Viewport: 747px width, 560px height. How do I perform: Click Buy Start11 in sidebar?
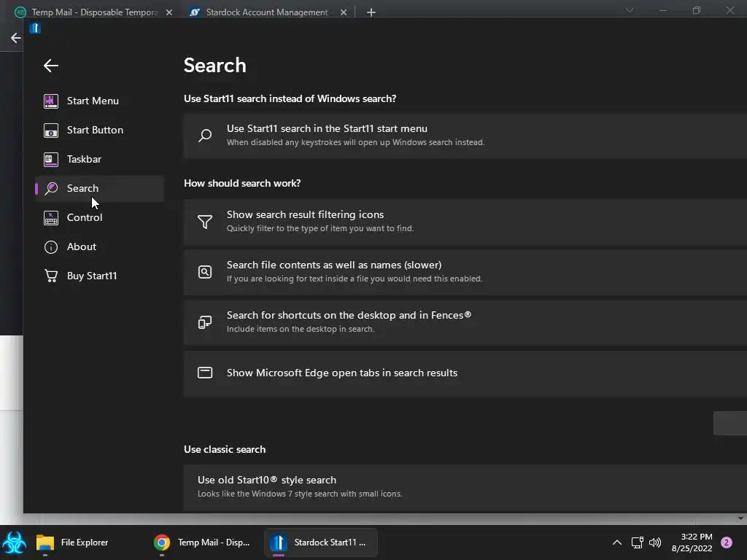[x=99, y=276]
